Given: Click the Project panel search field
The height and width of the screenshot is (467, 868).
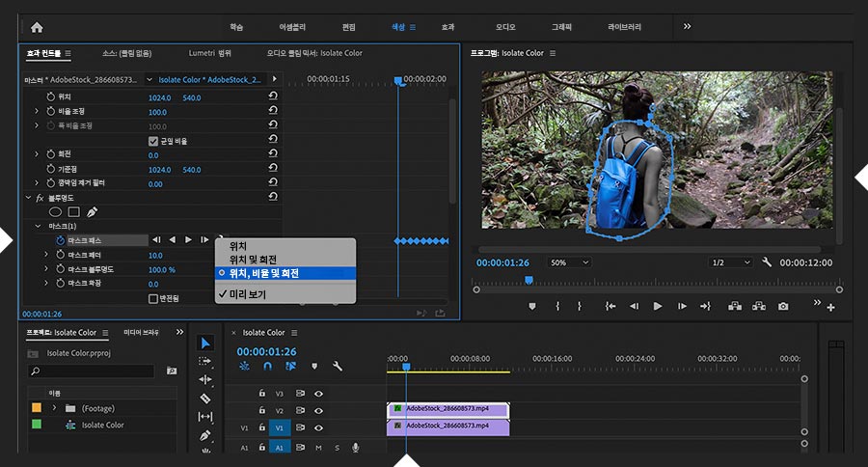Looking at the screenshot, I should pos(92,371).
